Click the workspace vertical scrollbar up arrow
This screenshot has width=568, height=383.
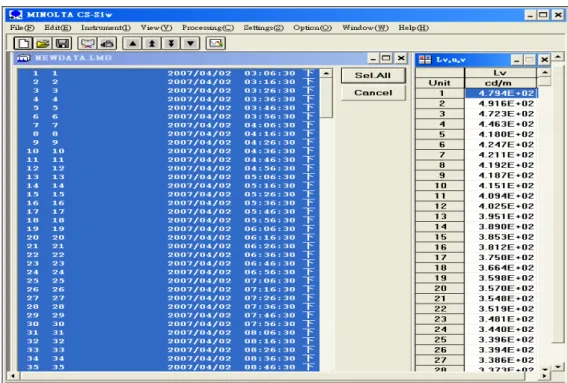coord(558,57)
